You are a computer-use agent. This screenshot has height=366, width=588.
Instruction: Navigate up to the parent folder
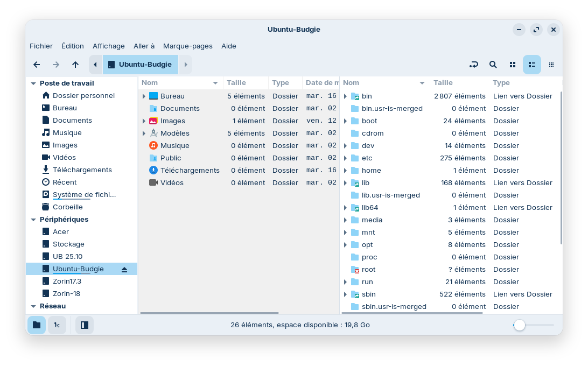(x=75, y=65)
